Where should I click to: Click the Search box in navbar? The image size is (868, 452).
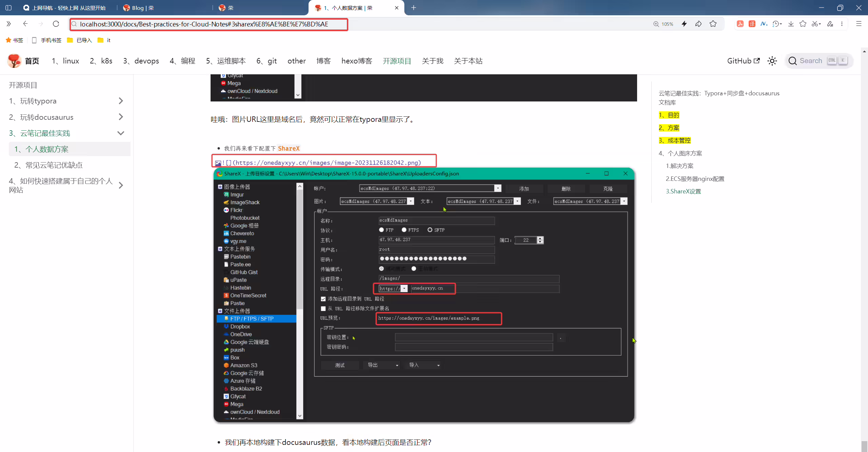pos(818,61)
